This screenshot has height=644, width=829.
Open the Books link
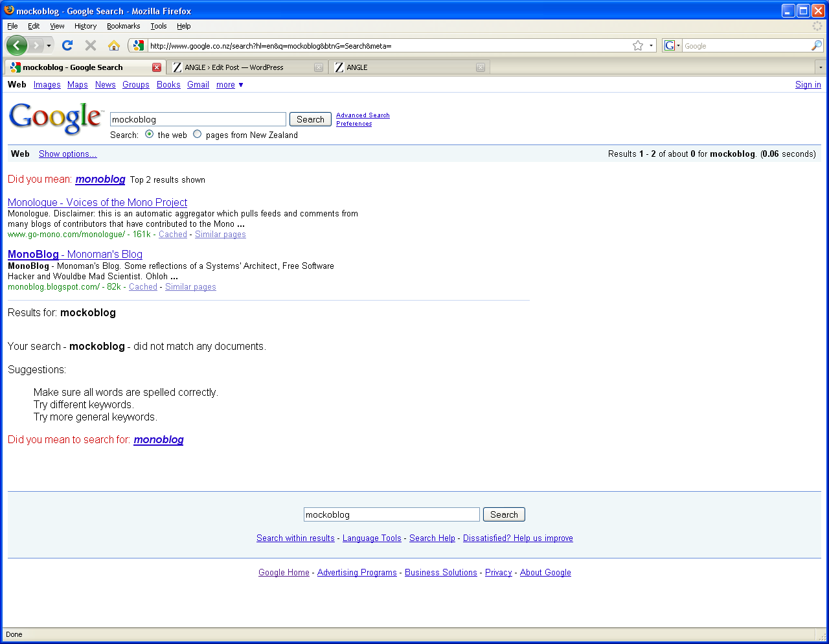coord(168,85)
